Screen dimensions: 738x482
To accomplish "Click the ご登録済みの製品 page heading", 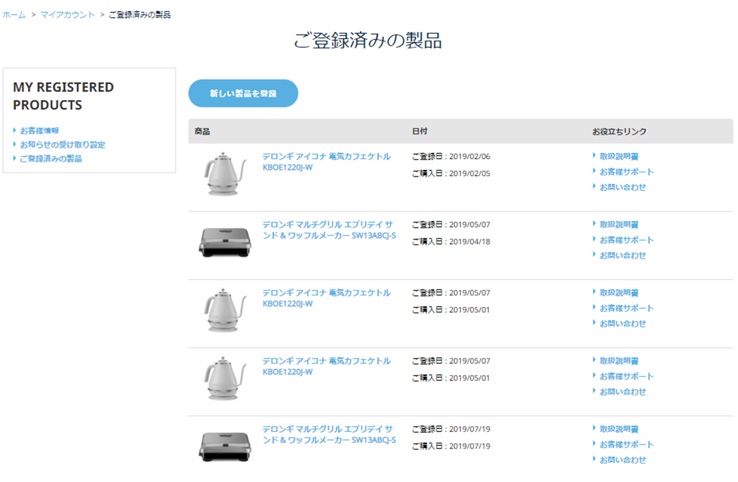I will (x=368, y=40).
